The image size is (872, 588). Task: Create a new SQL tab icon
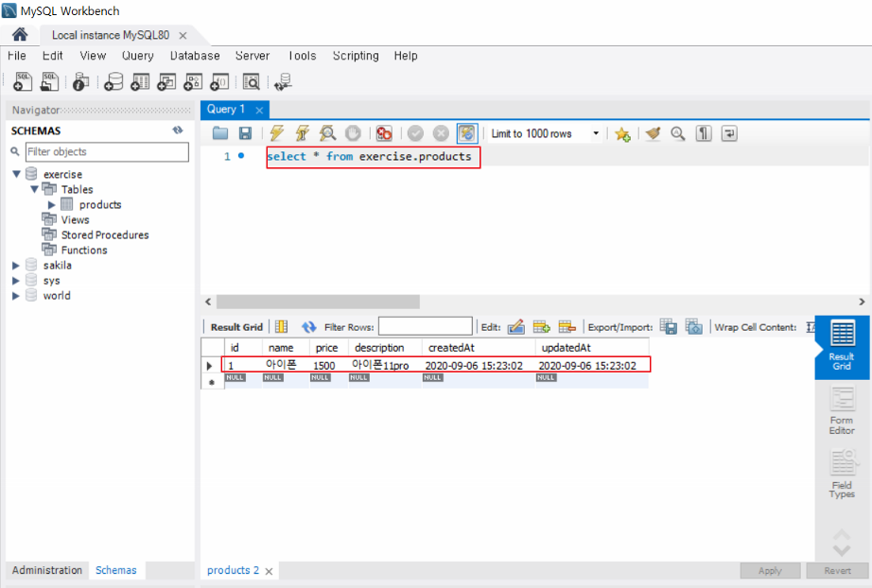(23, 81)
